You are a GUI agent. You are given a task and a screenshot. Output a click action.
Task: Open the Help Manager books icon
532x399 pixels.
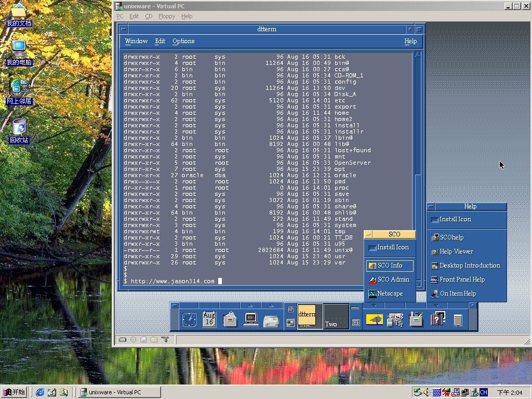437,319
